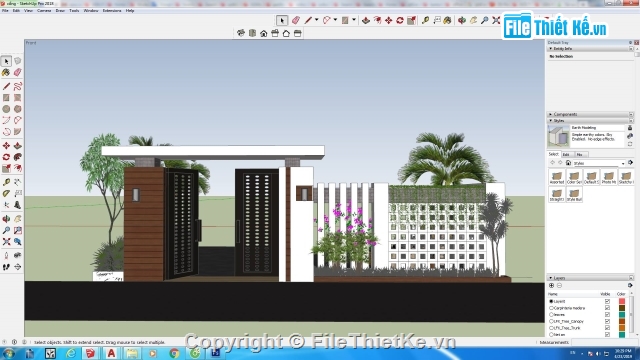Pick the Scale tool in left palette

coord(6,168)
